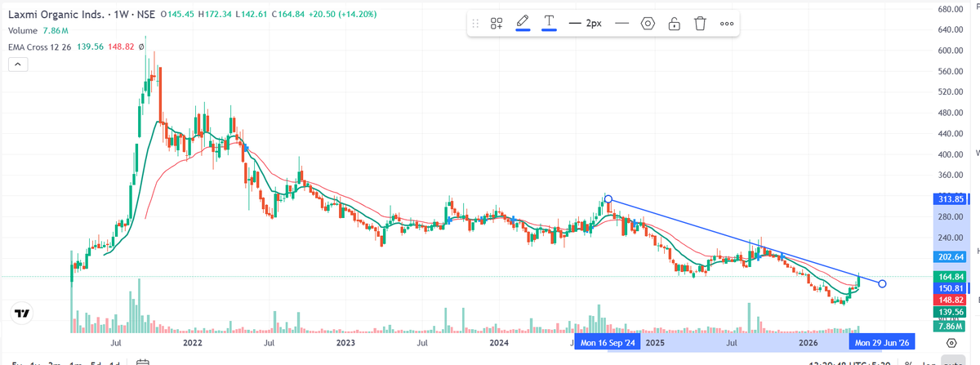Viewport: 980px width, 365px height.
Task: Click the TradingView logo
Action: [23, 313]
